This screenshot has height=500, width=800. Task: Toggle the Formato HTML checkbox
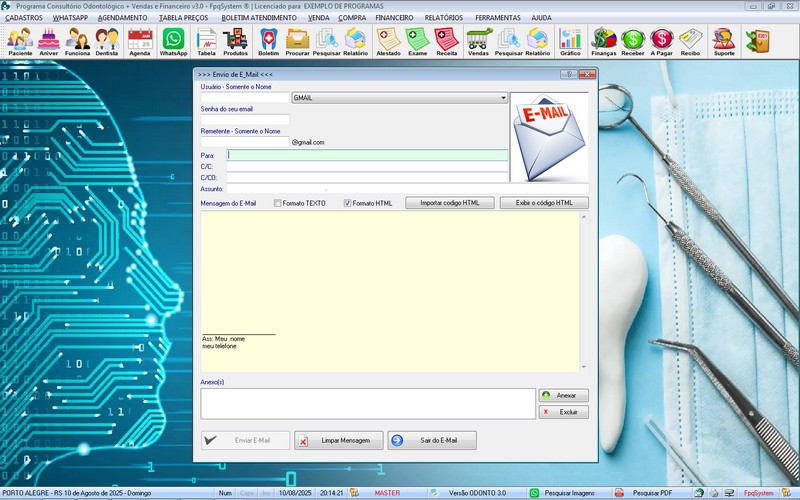pyautogui.click(x=348, y=203)
